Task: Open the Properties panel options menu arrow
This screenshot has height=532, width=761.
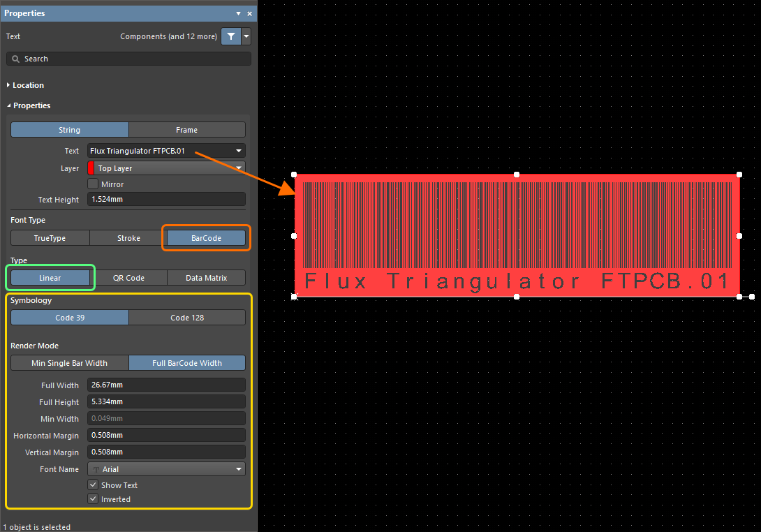Action: (x=238, y=13)
